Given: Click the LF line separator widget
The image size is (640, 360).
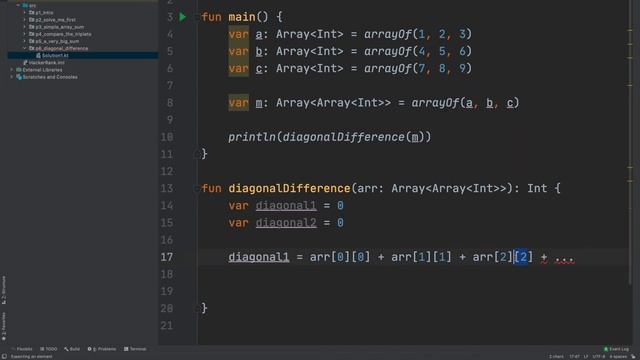Looking at the screenshot, I should (586, 357).
